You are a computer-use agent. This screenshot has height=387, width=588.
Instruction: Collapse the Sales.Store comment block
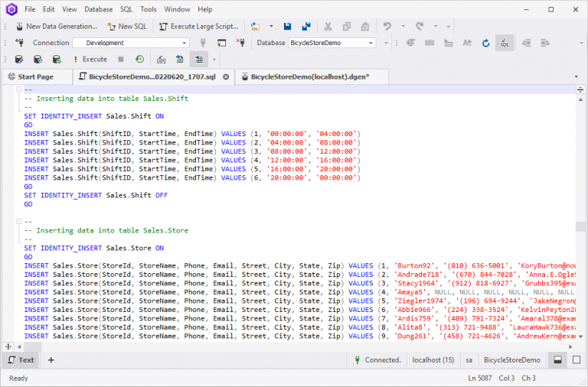pyautogui.click(x=18, y=222)
